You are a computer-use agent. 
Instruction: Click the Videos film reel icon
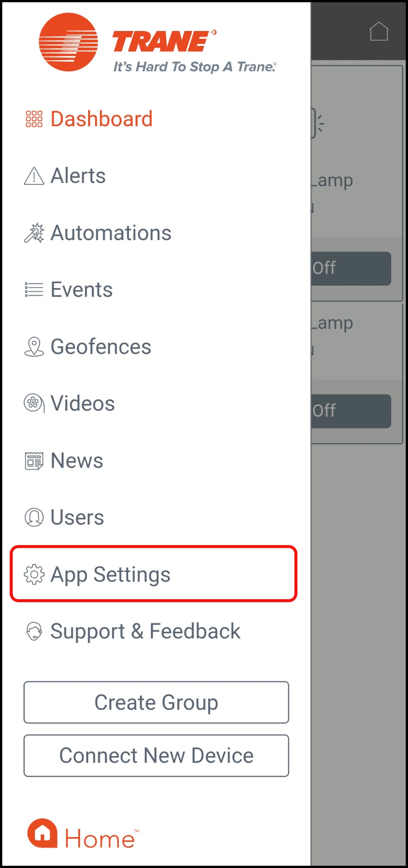click(x=34, y=404)
